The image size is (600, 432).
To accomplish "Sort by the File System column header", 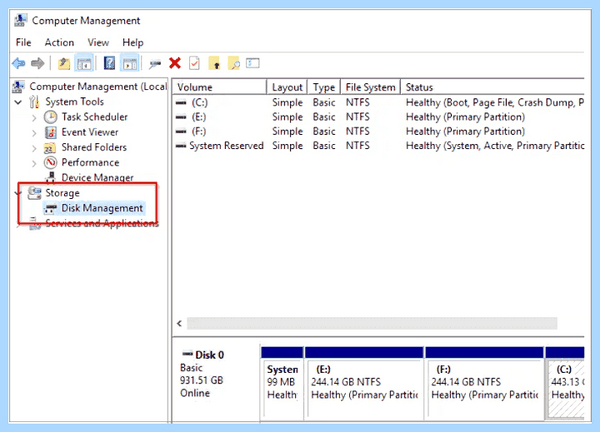I will click(x=370, y=87).
